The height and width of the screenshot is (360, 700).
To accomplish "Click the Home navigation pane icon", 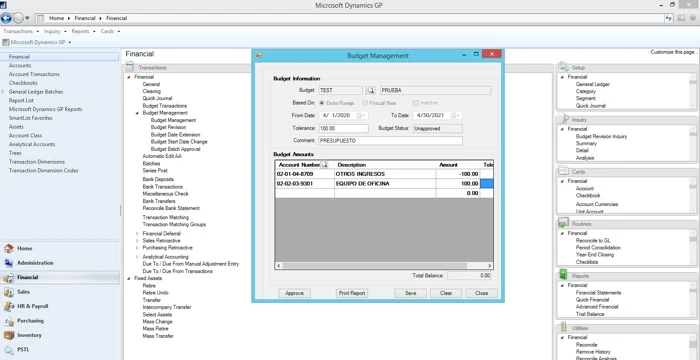I will [x=8, y=249].
